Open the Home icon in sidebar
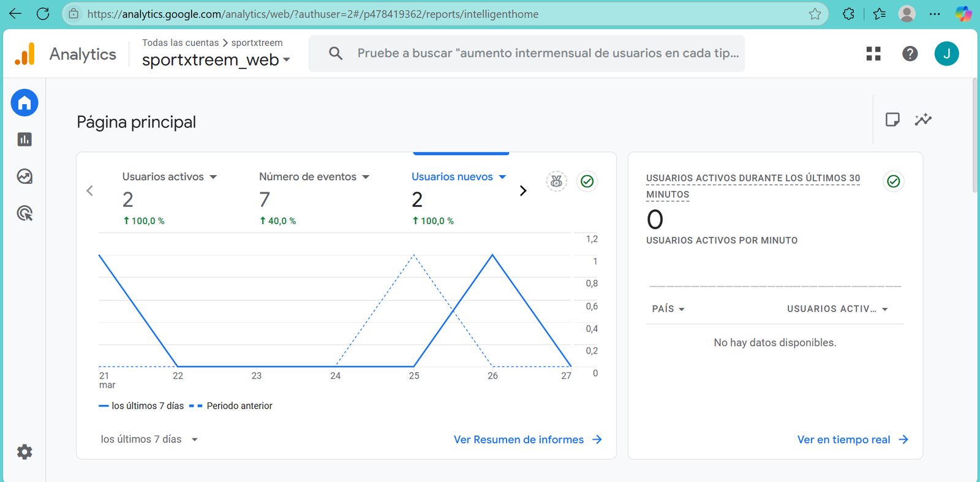980x482 pixels. coord(24,103)
